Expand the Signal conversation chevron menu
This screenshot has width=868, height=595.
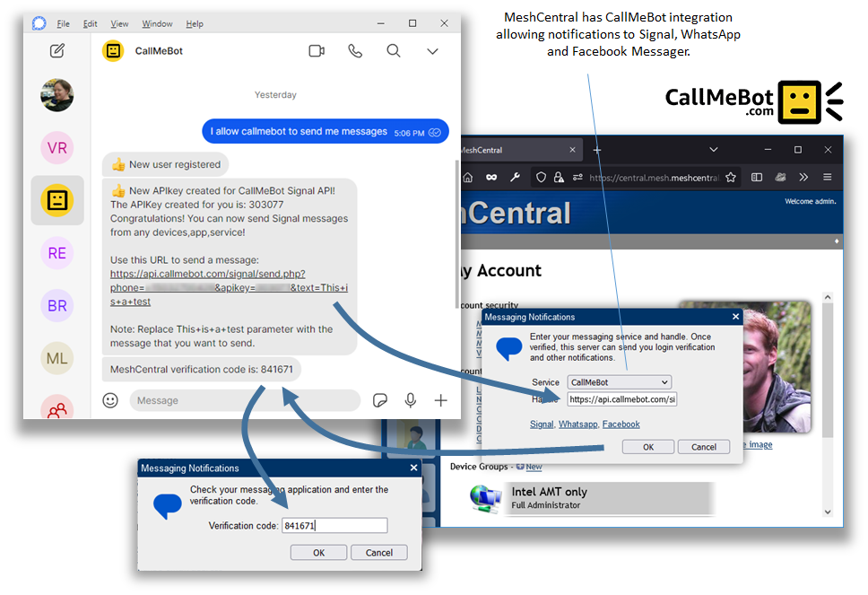pos(432,51)
